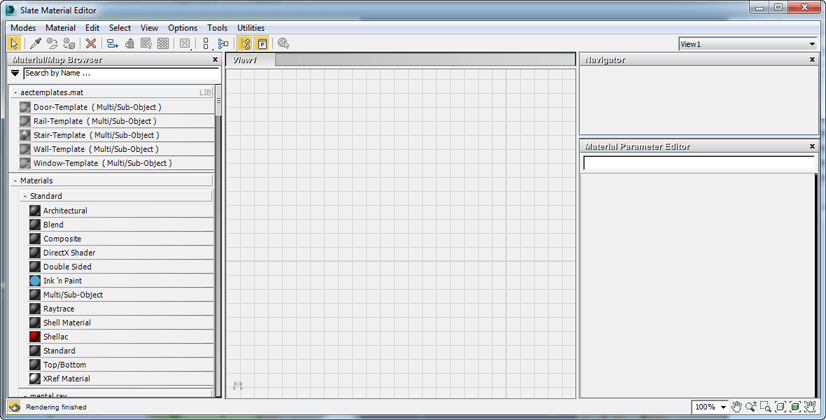Click the Material Parameter Editor name field

tap(699, 164)
